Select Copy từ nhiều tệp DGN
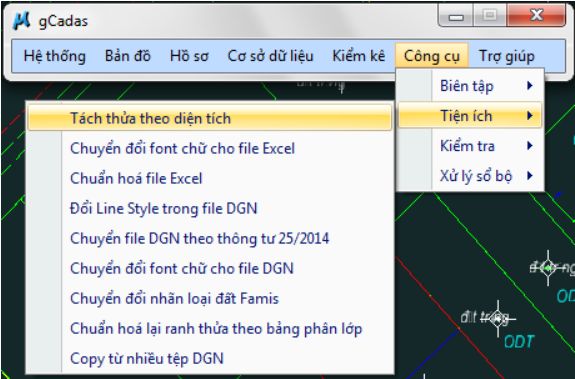 (x=210, y=358)
